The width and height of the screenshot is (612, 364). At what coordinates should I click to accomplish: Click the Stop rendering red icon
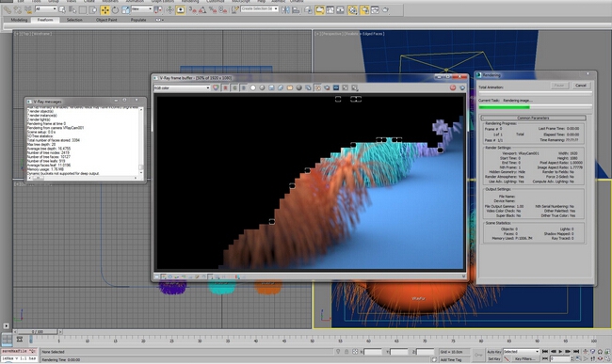[453, 87]
